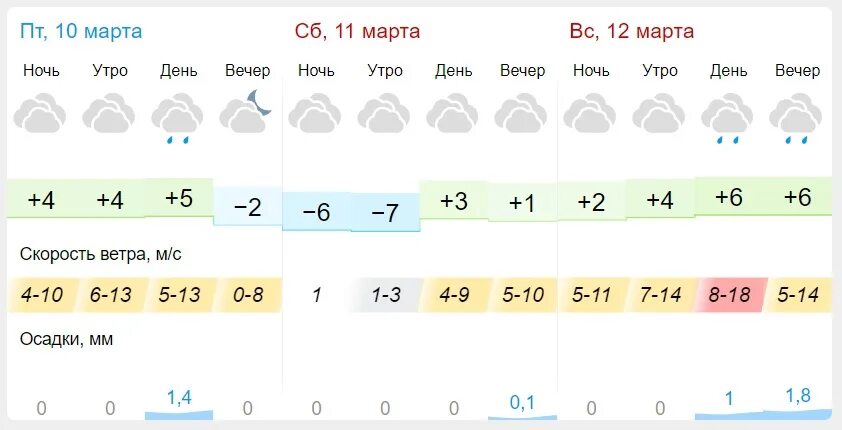
Task: Click the cloud icon for Friday morning
Action: tap(109, 113)
